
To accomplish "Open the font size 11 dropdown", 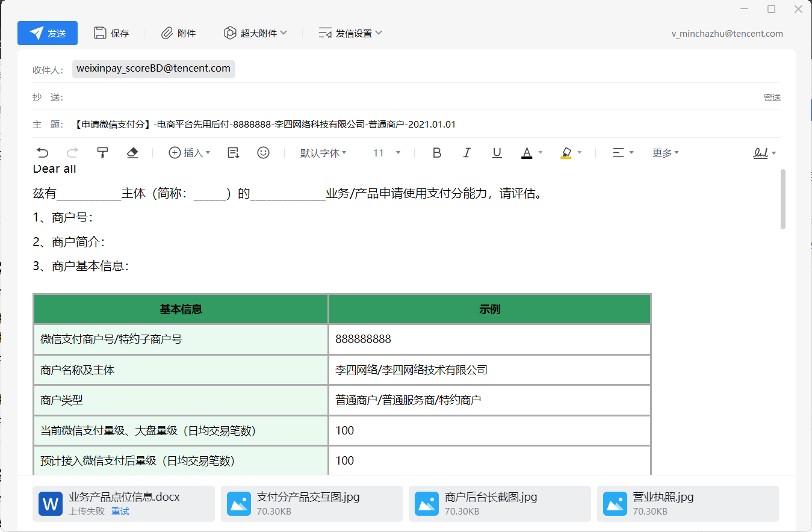I will pyautogui.click(x=386, y=153).
